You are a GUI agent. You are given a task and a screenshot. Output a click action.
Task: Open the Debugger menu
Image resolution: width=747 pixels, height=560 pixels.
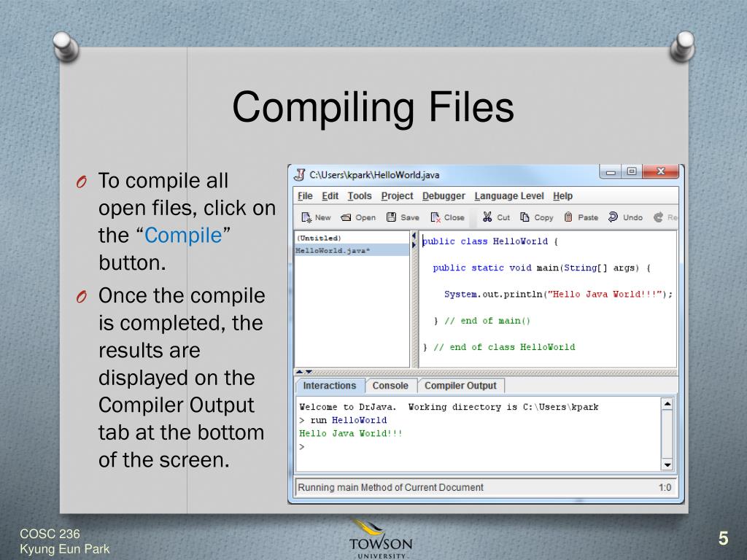tap(443, 196)
